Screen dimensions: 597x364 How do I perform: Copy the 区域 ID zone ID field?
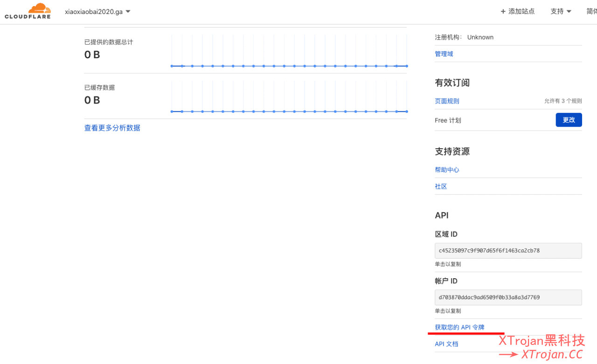click(x=508, y=250)
